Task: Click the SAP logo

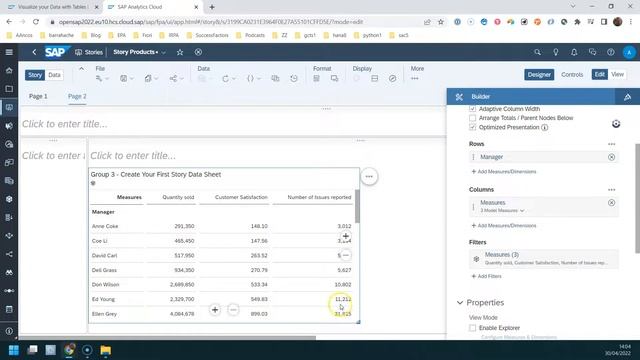Action: (55, 52)
